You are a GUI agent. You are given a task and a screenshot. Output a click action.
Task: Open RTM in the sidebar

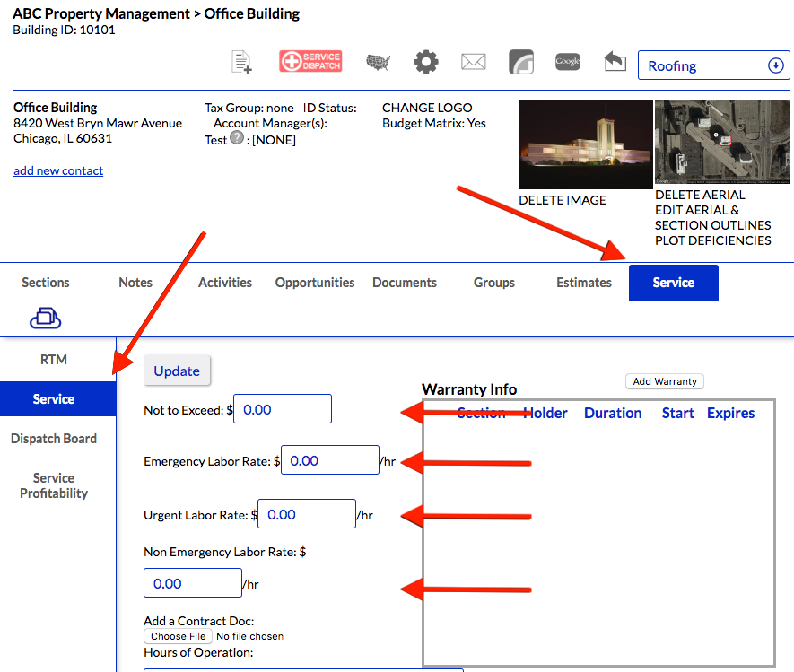pos(54,360)
